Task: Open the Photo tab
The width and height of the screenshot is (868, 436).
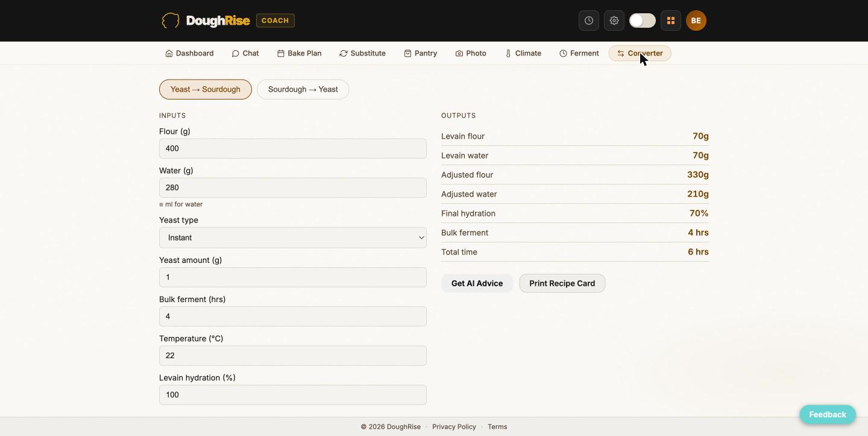Action: tap(471, 53)
